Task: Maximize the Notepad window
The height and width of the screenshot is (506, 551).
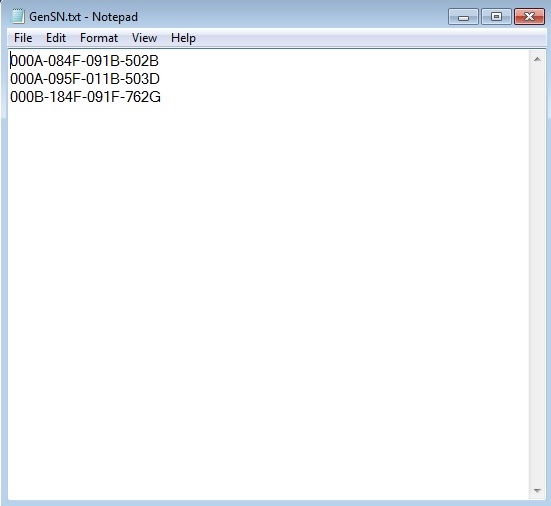Action: [x=496, y=17]
